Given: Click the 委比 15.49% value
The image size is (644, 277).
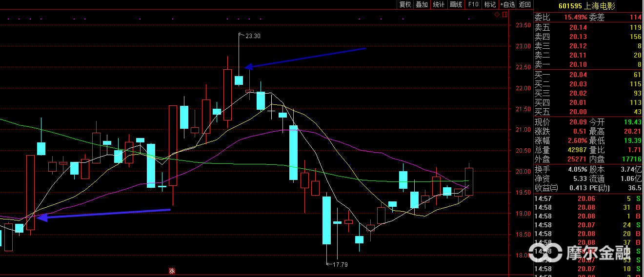Looking at the screenshot, I should point(575,18).
